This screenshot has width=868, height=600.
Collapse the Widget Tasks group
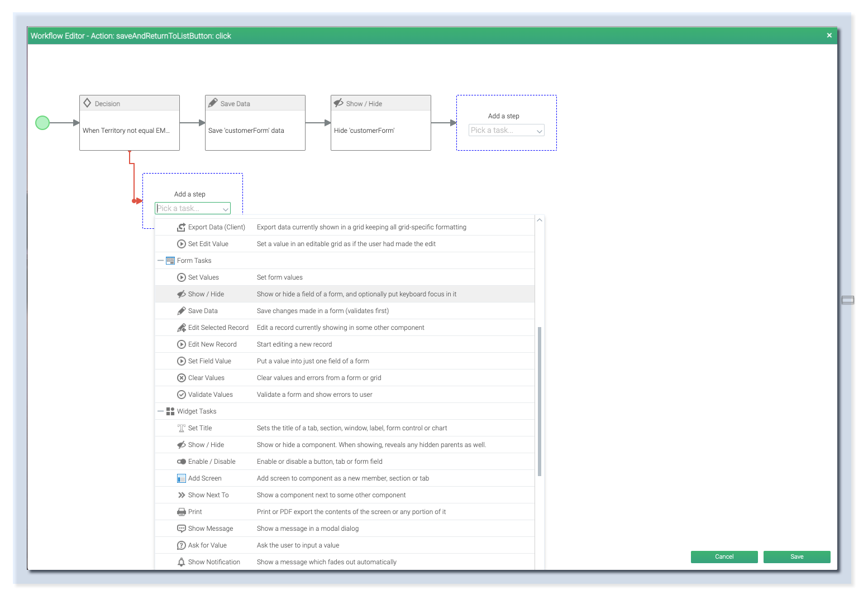pos(160,411)
